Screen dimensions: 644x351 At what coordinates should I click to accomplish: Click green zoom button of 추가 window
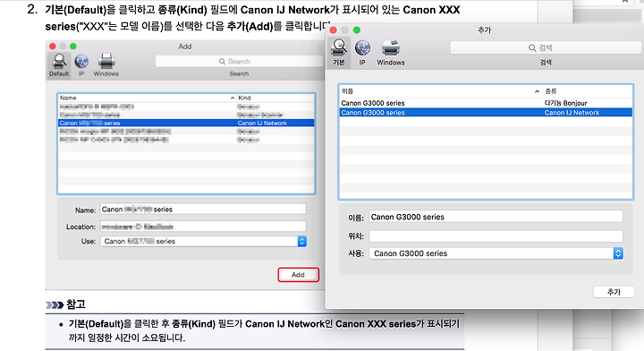357,30
